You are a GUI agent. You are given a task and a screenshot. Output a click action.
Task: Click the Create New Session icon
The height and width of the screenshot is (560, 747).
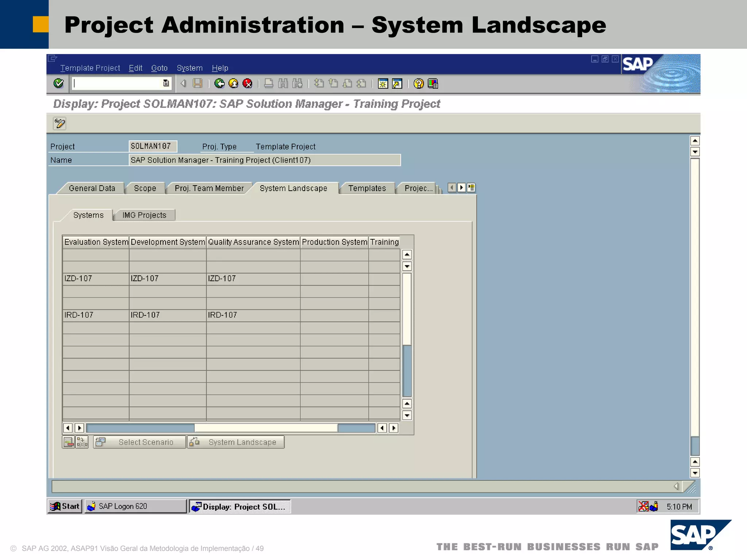point(383,83)
